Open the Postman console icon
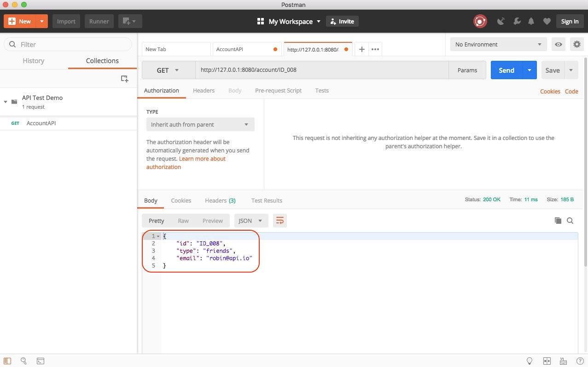Viewport: 588px width, 367px height. 41,361
